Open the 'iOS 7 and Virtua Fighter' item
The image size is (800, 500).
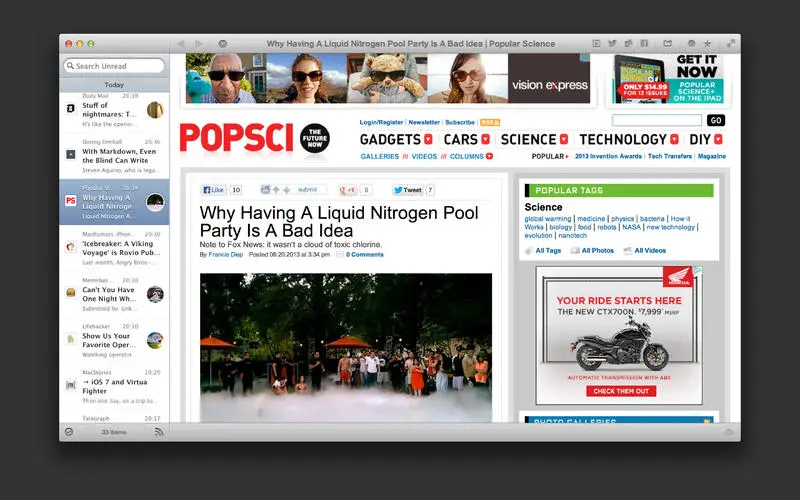pos(114,386)
